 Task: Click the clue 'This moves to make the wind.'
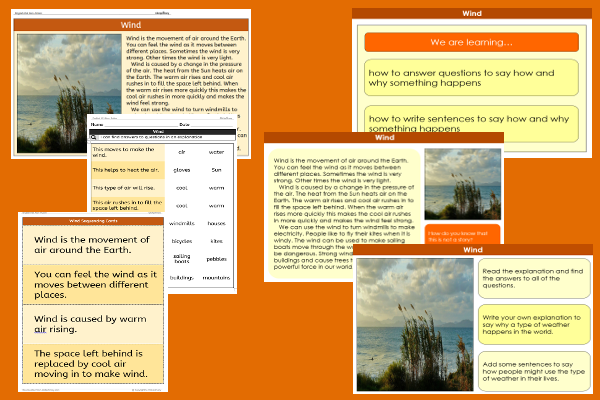point(128,152)
